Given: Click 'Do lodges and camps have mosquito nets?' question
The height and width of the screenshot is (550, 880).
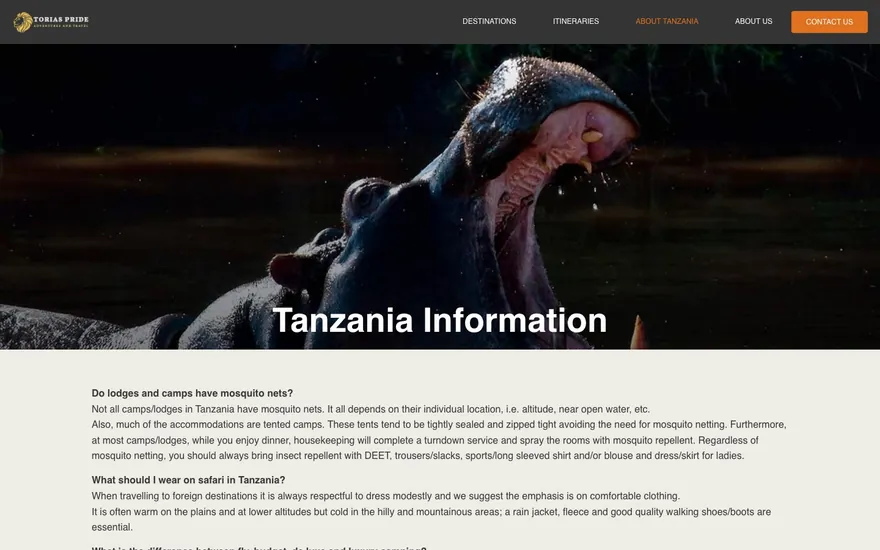Looking at the screenshot, I should [x=192, y=393].
